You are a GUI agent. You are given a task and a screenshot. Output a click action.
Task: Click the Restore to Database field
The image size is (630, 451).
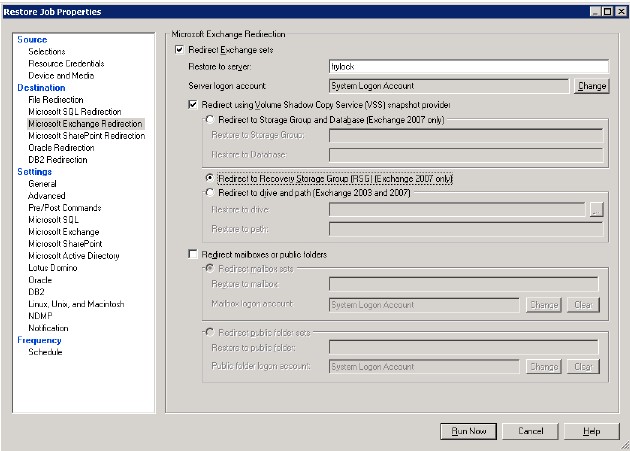pos(466,155)
